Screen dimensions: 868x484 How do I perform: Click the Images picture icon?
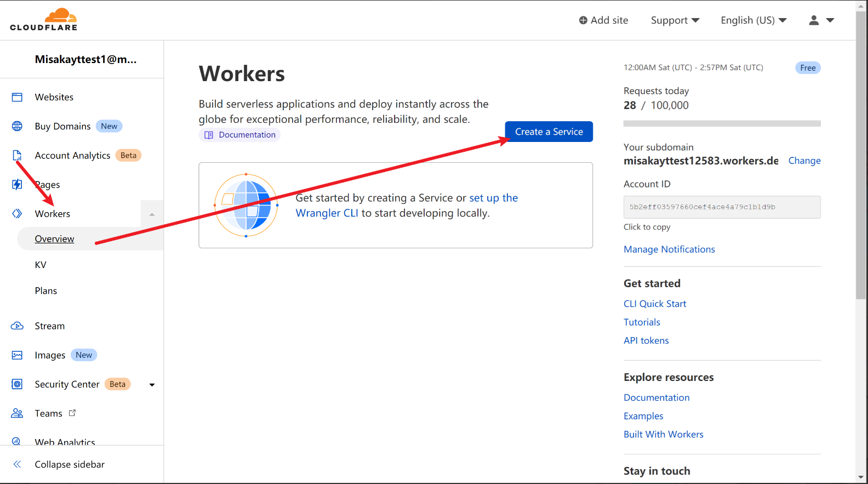17,355
